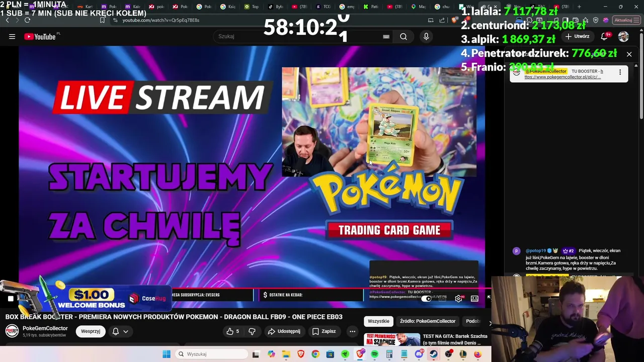644x362 pixels.
Task: Save the video with Zapisz
Action: (324, 331)
